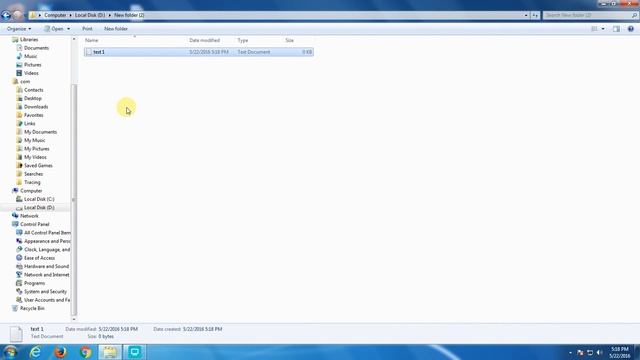Create a New folder

(x=116, y=29)
